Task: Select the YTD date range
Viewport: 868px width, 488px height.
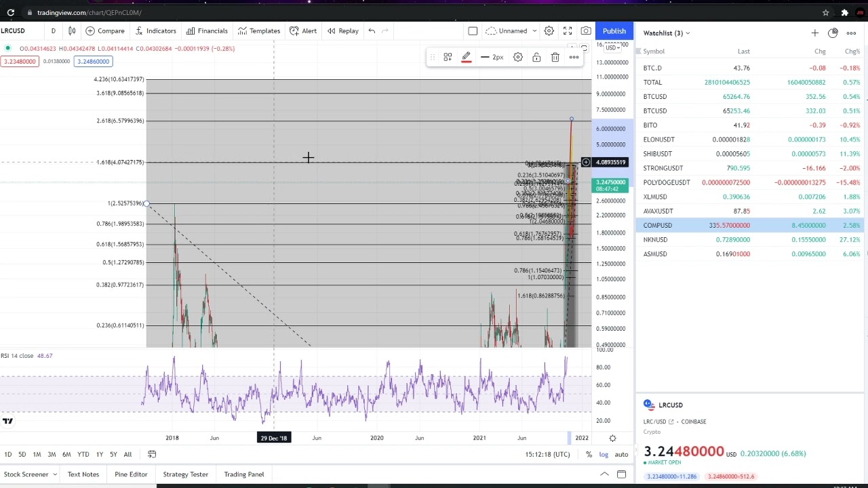Action: click(83, 455)
